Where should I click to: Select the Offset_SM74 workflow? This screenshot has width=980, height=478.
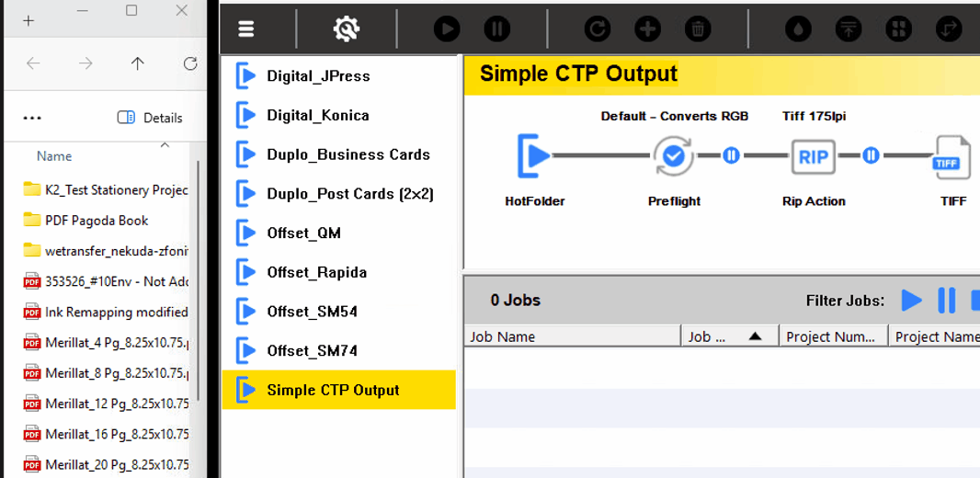pyautogui.click(x=338, y=350)
